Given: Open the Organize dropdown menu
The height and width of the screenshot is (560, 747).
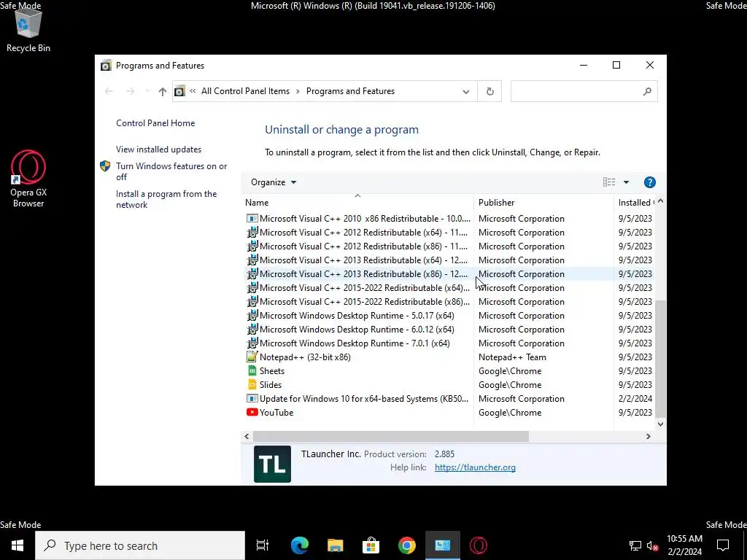Looking at the screenshot, I should [274, 182].
